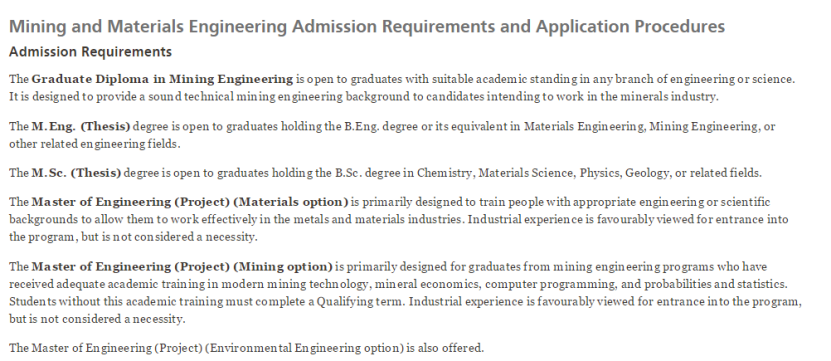Click the words 'metals and materials industries'
831x361 pixels.
click(x=377, y=219)
